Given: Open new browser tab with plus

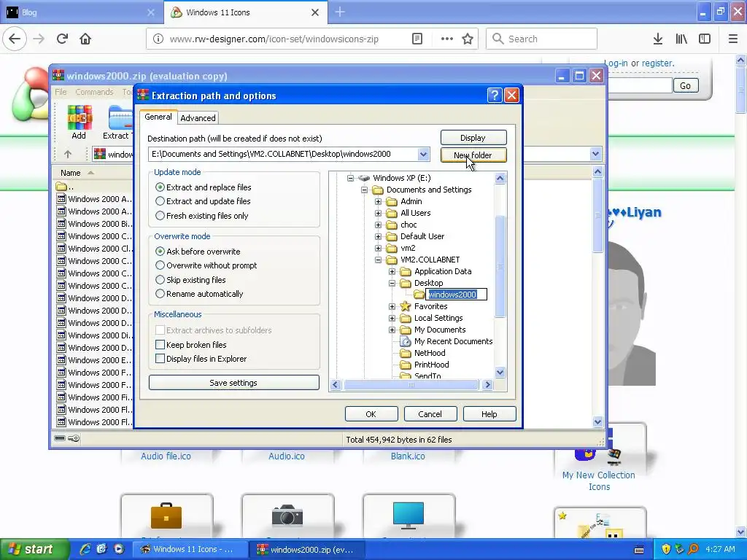Looking at the screenshot, I should pyautogui.click(x=340, y=12).
